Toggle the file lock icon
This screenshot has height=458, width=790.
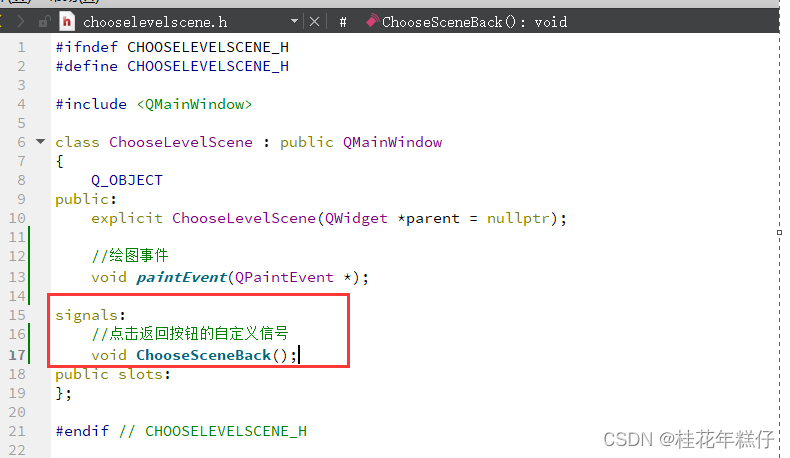pos(44,22)
